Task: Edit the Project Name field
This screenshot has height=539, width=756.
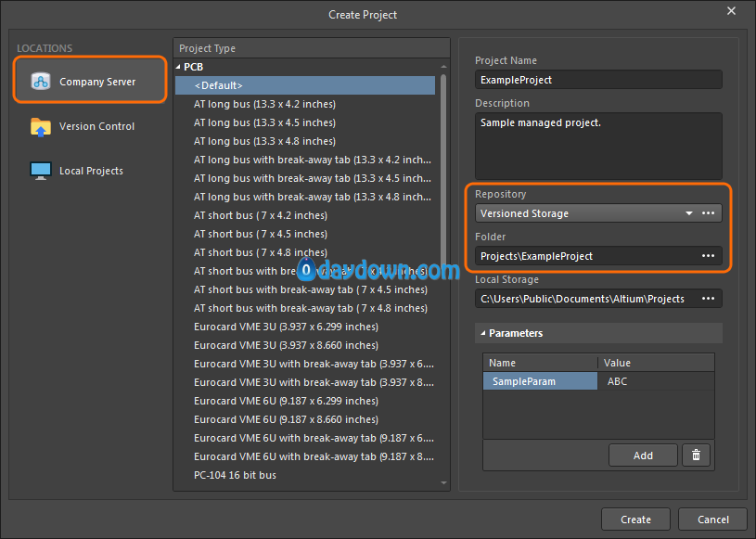Action: click(x=597, y=80)
